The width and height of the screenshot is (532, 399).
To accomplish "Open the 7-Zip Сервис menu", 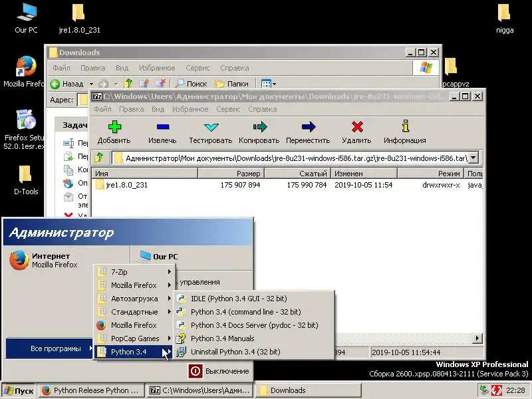I will [228, 109].
